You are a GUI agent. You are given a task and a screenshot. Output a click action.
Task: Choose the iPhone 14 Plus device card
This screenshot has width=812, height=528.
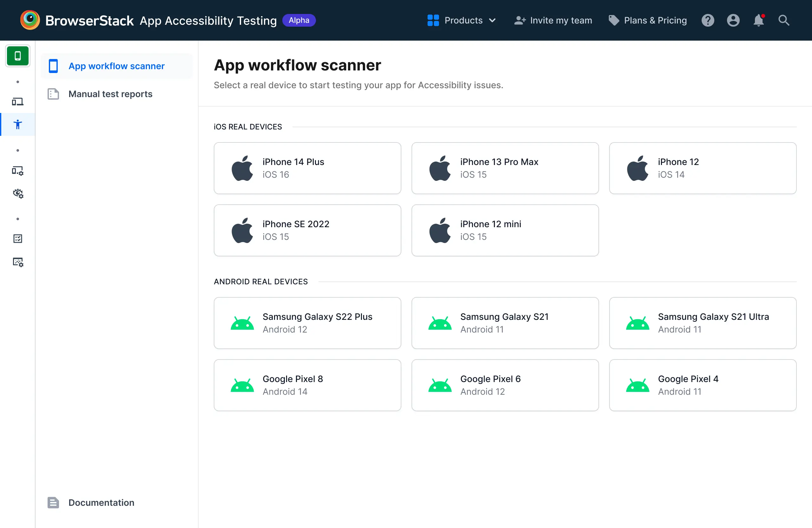point(307,168)
